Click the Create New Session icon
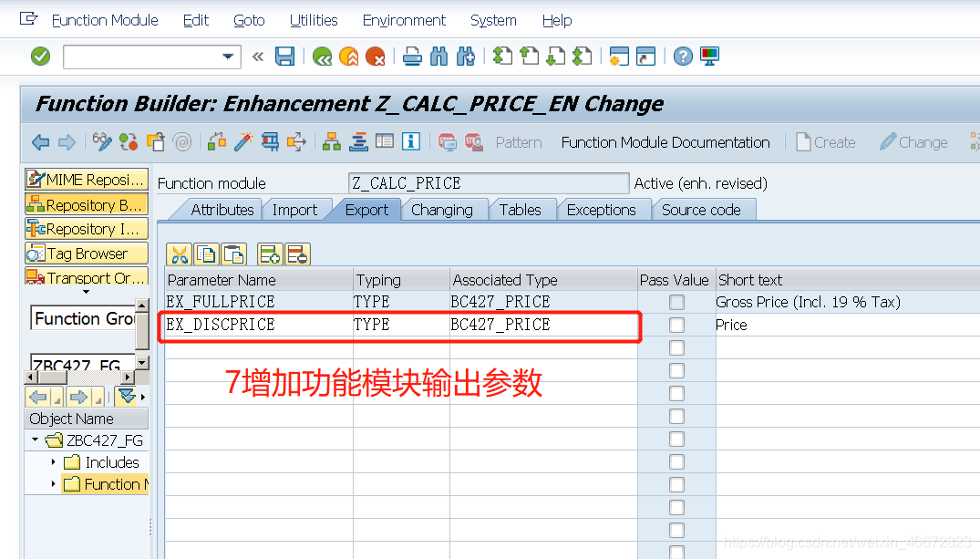Screen dimensions: 980x559 click(x=619, y=57)
